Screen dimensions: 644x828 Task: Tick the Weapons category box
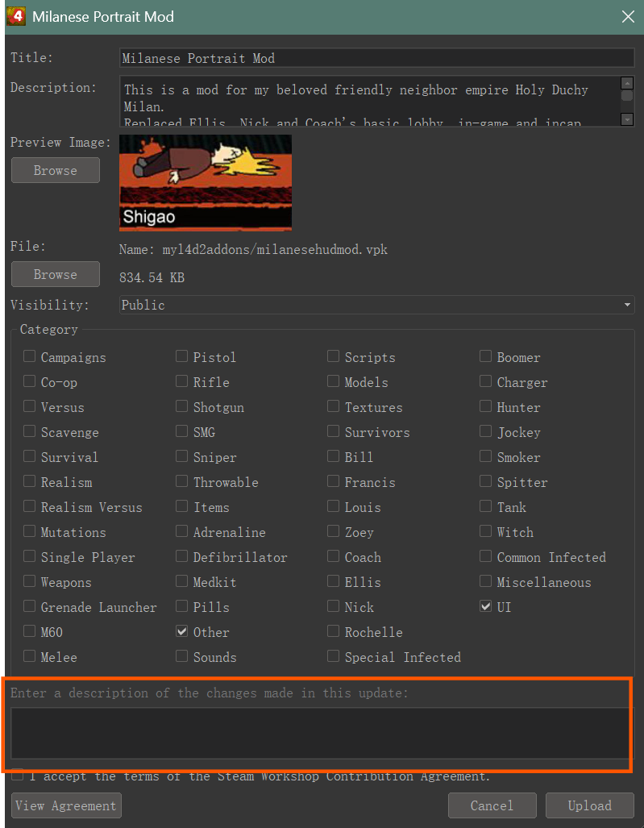(x=30, y=581)
